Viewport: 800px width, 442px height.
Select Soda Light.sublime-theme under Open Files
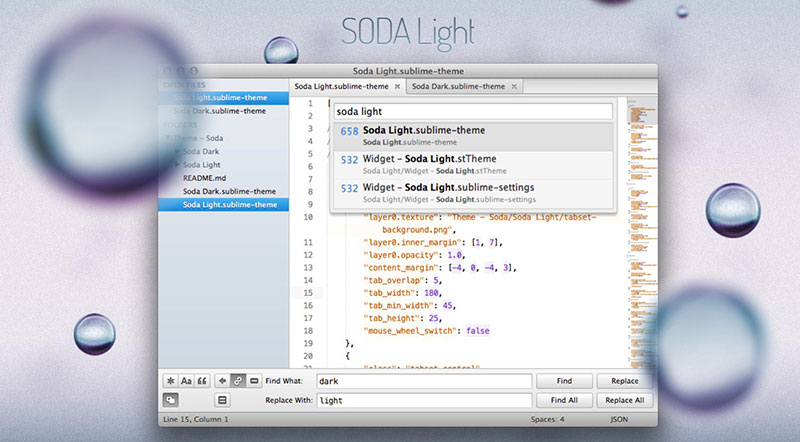(x=223, y=97)
